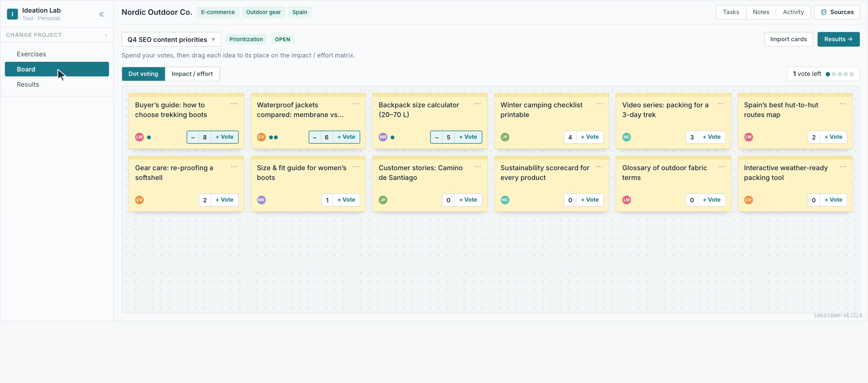This screenshot has width=868, height=383.
Task: Open options menu on Customer stories card
Action: pos(477,167)
